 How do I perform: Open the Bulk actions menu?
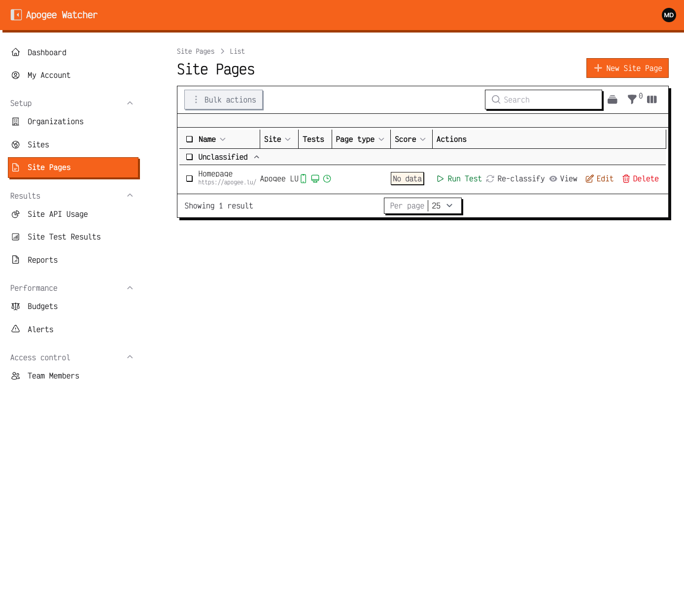tap(224, 100)
